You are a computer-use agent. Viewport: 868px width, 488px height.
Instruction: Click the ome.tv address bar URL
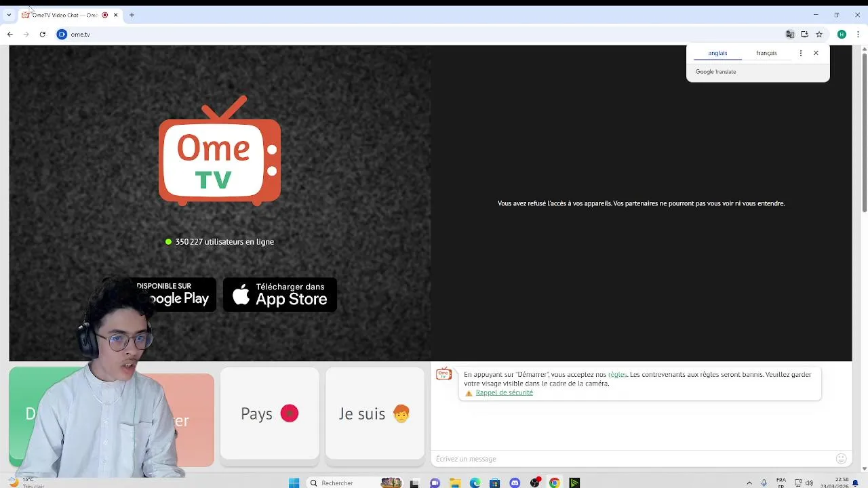80,35
